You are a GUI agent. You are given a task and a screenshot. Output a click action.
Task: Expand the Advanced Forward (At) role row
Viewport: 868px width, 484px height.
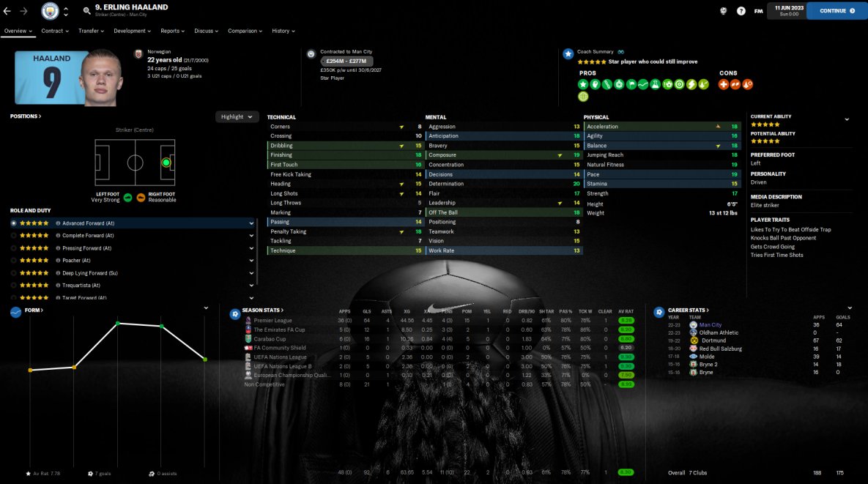251,223
